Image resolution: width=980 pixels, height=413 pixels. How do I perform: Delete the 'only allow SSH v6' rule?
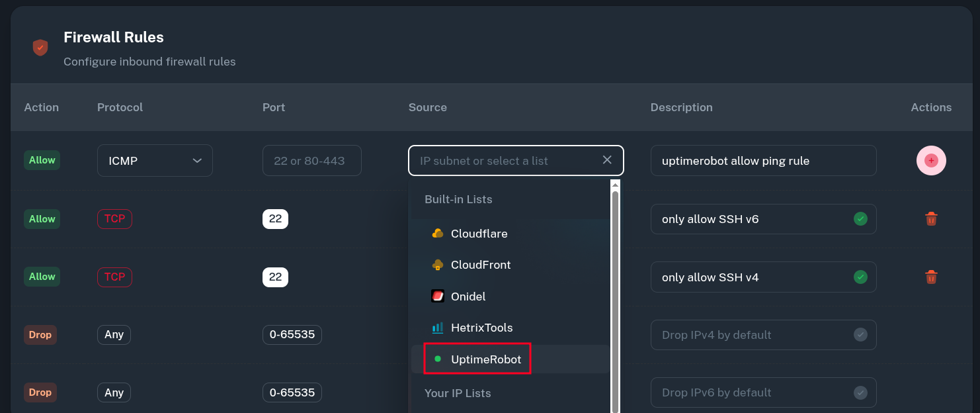931,219
